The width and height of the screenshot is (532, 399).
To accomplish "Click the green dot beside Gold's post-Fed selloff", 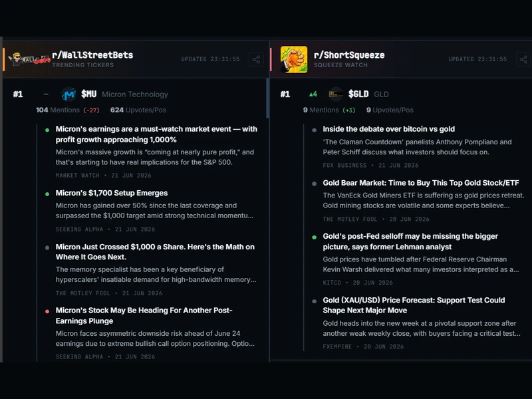I will click(x=314, y=237).
